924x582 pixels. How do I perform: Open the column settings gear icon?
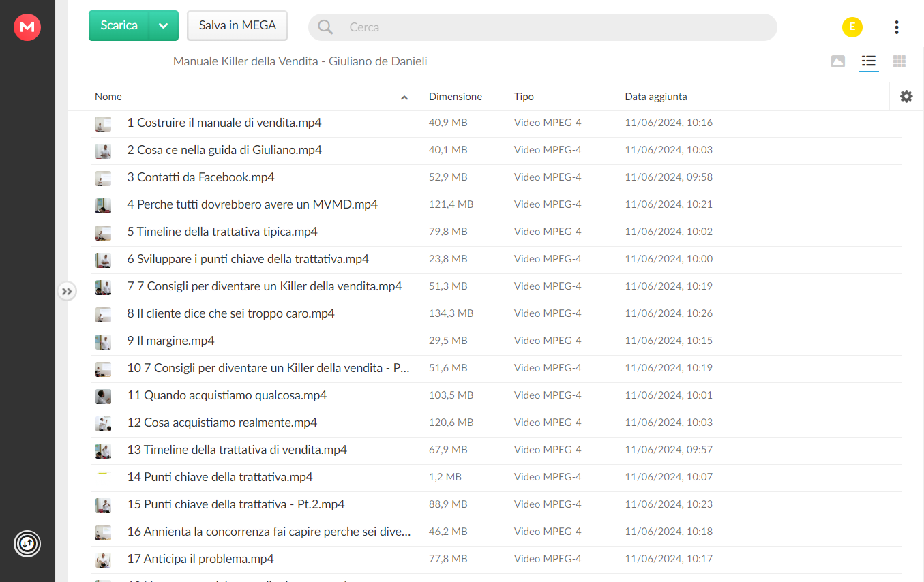[x=906, y=97]
